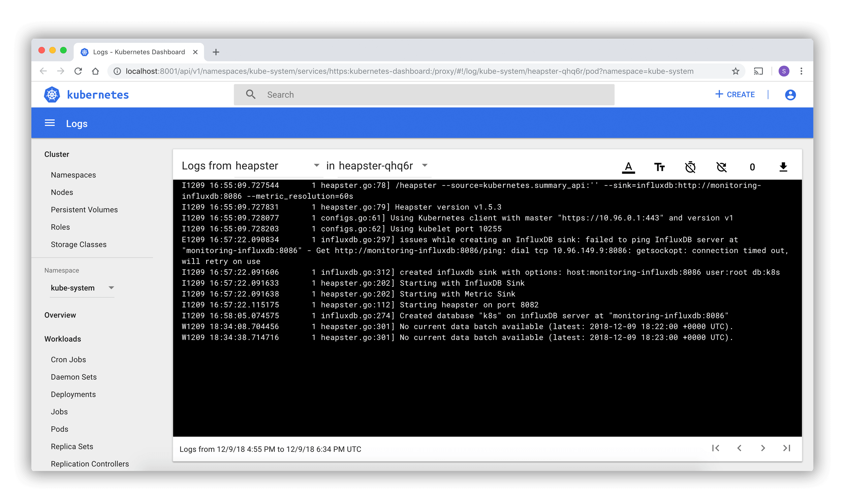
Task: Click Persistent Volumes in sidebar
Action: (85, 210)
